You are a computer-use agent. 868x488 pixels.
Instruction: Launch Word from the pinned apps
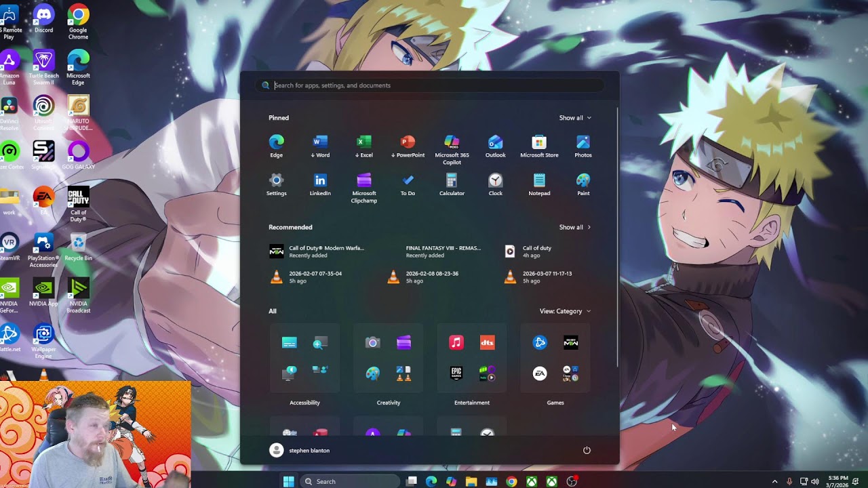click(x=320, y=146)
